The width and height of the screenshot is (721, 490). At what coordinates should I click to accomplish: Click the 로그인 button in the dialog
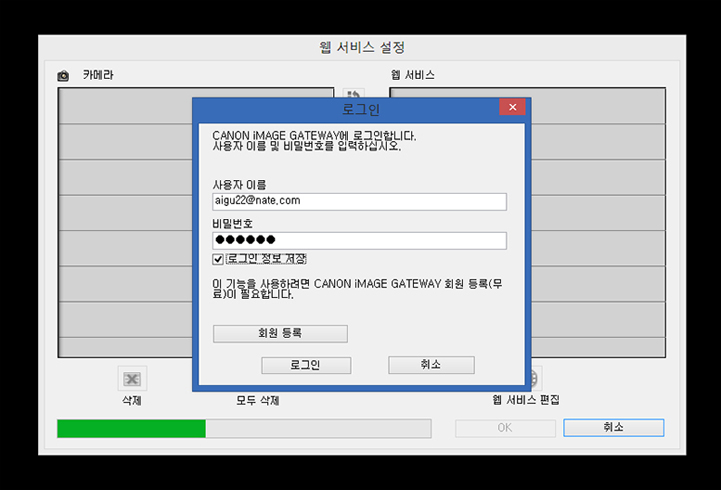point(306,365)
